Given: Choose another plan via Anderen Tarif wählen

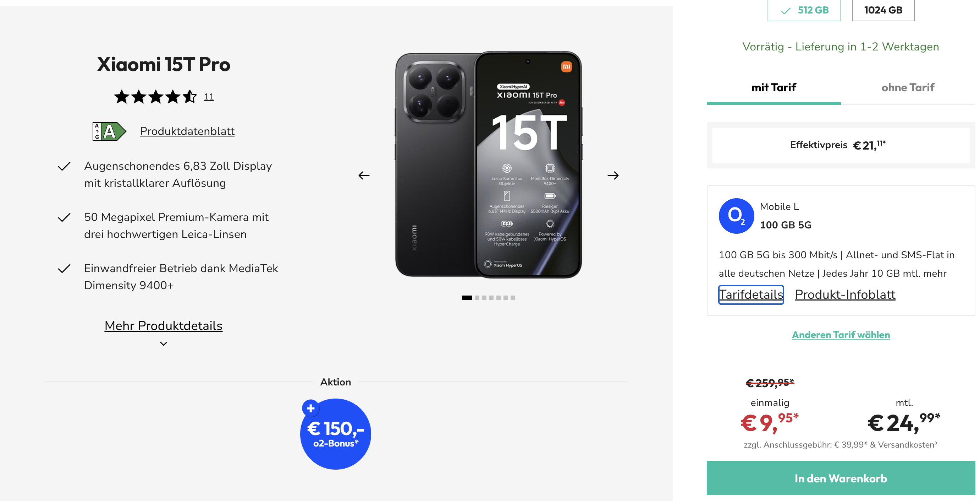Looking at the screenshot, I should click(841, 335).
